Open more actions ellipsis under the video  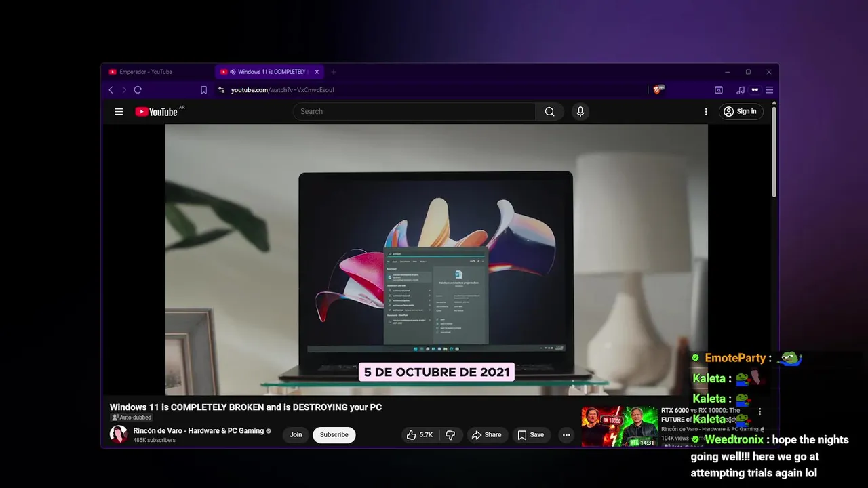click(x=566, y=435)
